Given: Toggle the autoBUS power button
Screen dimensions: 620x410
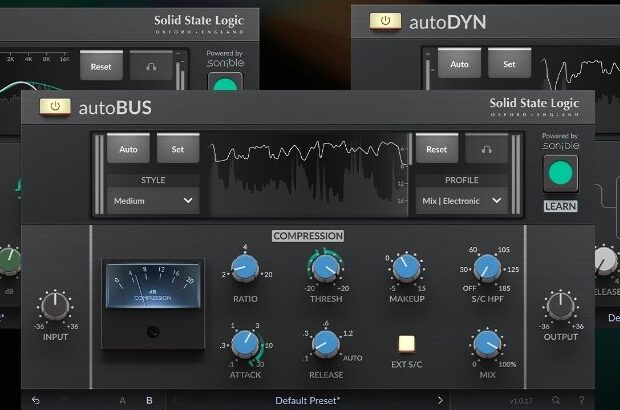Looking at the screenshot, I should coord(55,106).
